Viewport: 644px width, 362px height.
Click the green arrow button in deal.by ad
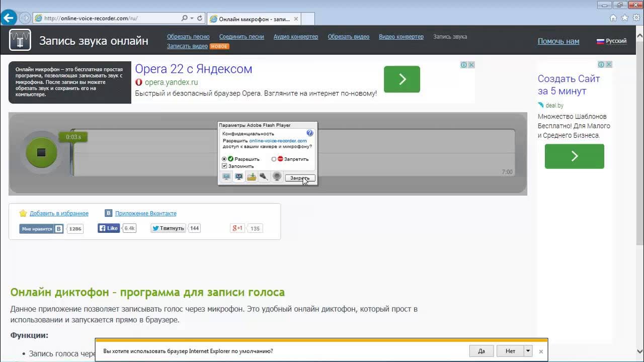575,156
